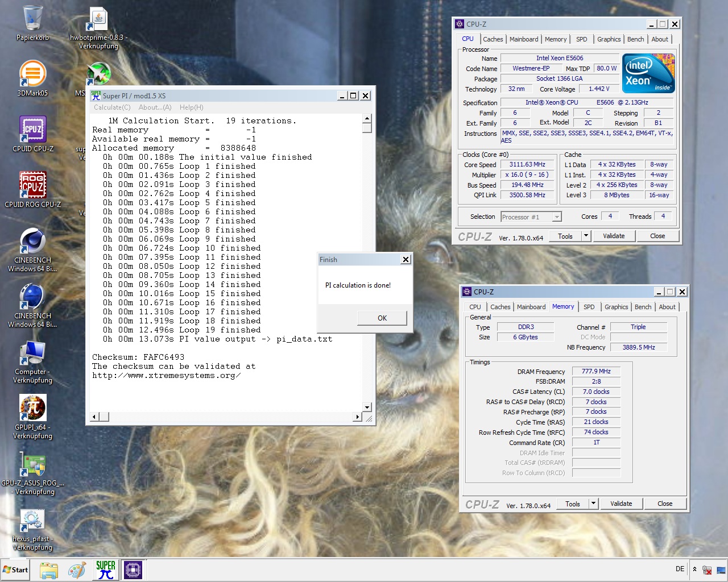Click Tools button in upper CPU-Z
728x582 pixels.
(x=565, y=236)
